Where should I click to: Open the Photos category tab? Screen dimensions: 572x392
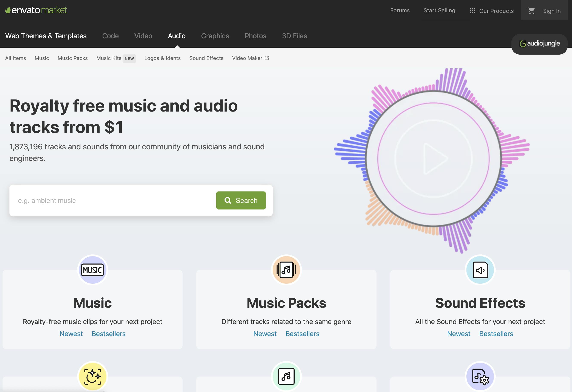click(255, 36)
